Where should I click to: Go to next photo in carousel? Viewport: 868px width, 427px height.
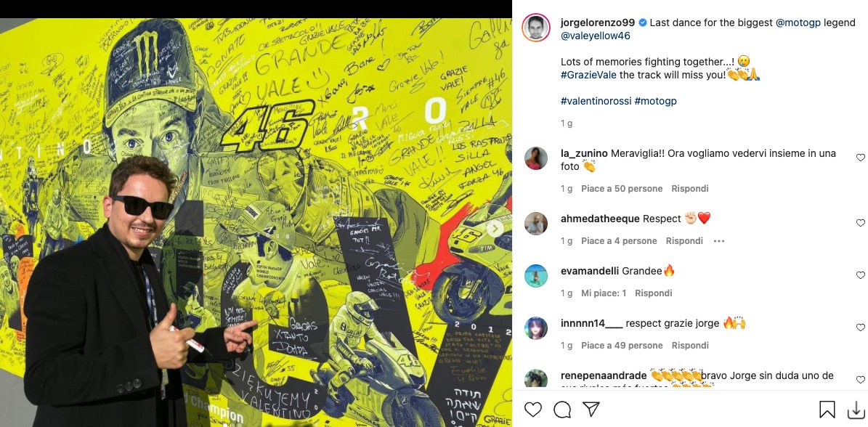495,229
